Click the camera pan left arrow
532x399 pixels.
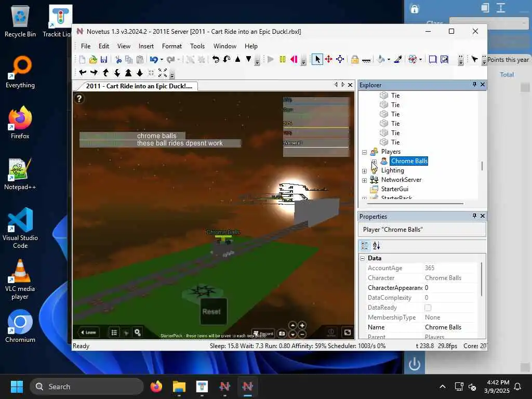coord(83,73)
